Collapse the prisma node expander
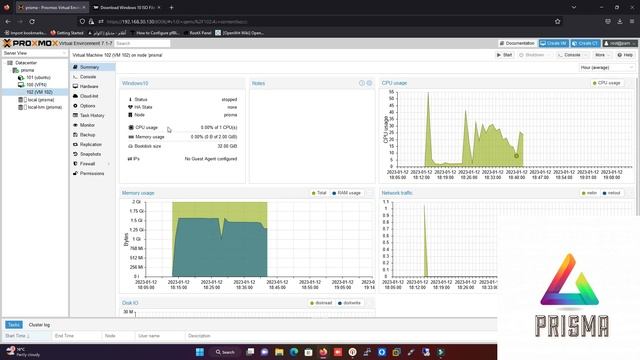 (9, 70)
